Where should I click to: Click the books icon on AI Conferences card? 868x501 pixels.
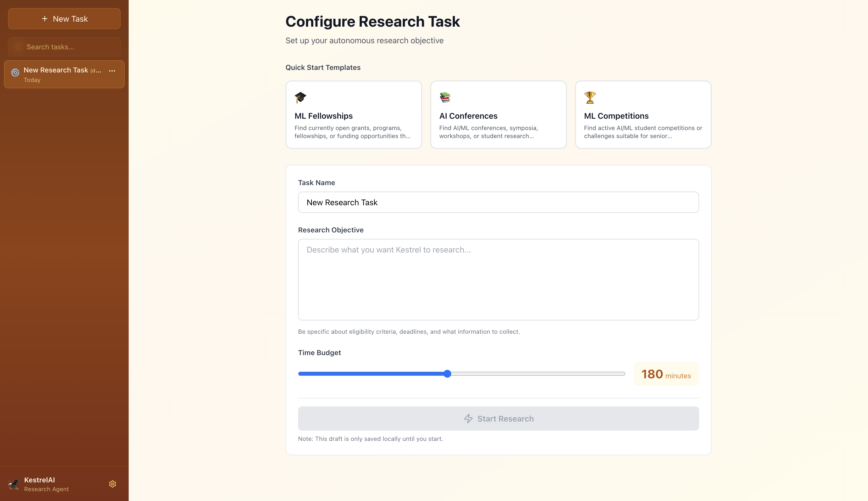pyautogui.click(x=445, y=97)
